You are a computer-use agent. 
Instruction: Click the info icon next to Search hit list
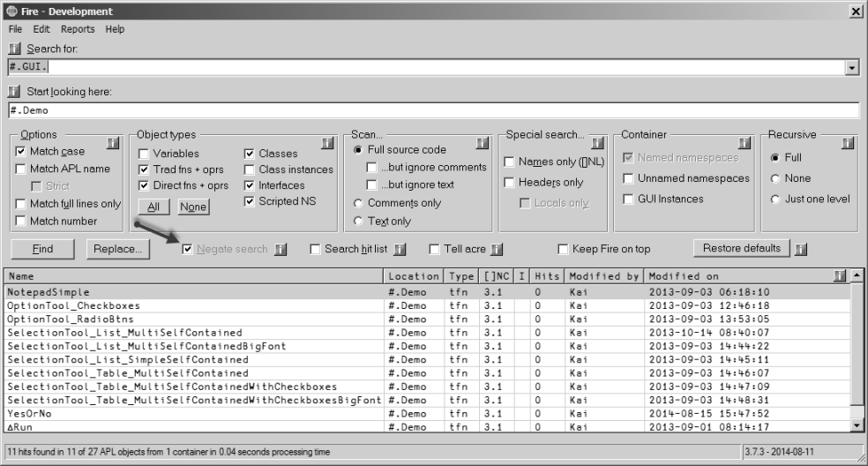pos(400,250)
